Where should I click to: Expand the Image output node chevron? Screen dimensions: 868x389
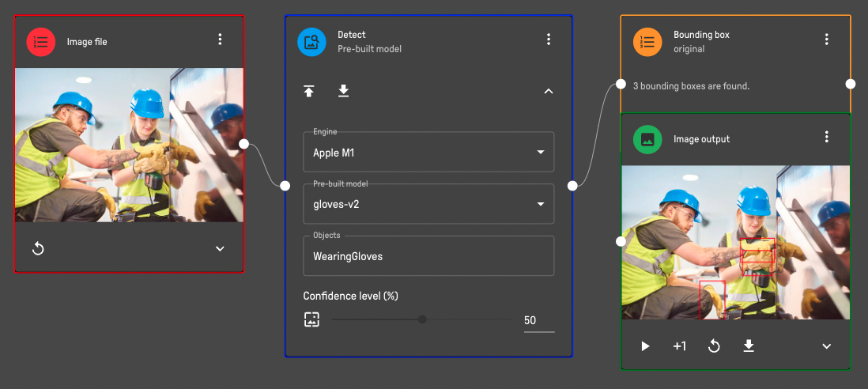826,346
